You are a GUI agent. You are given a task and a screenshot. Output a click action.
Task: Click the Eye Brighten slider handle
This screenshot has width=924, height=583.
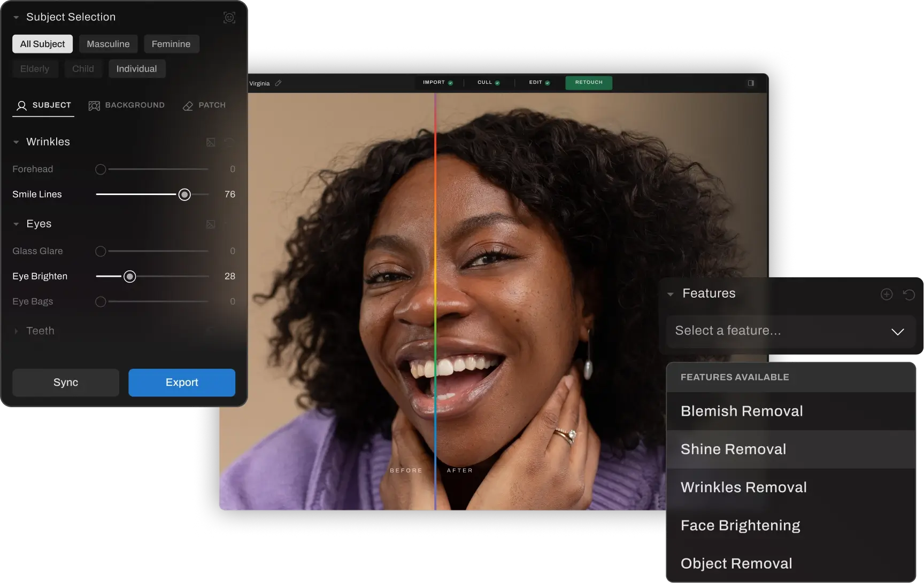[x=129, y=276]
